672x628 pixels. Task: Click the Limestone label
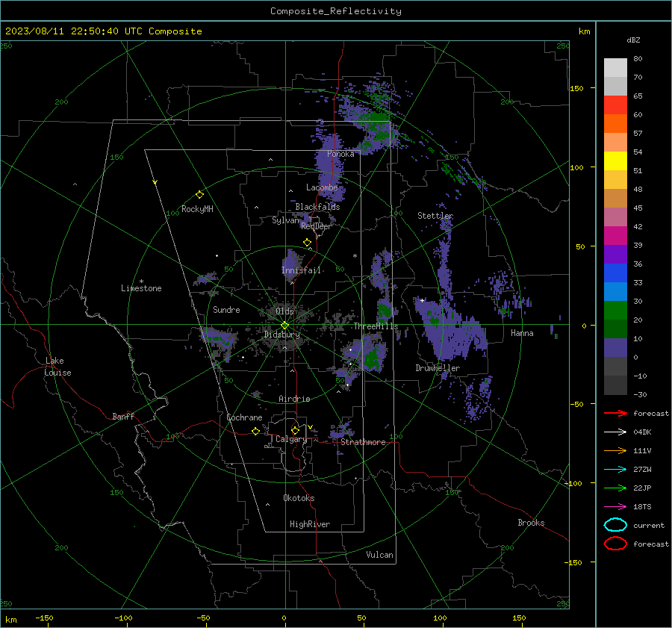coord(141,288)
